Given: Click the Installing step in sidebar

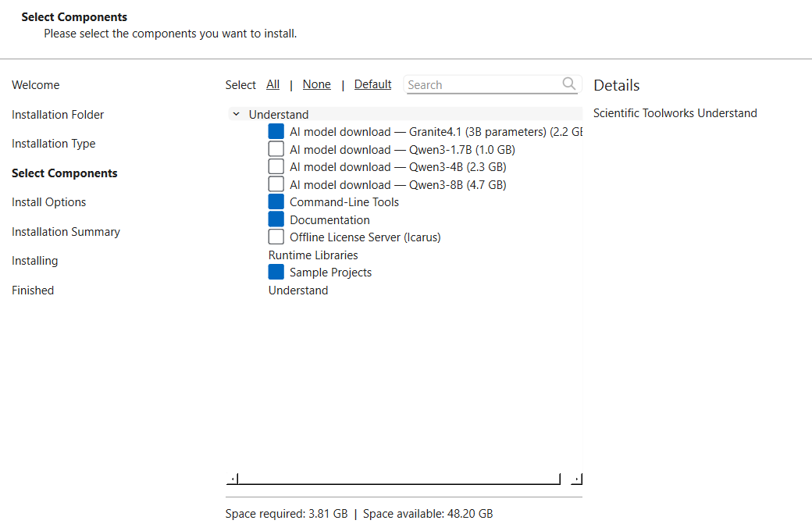Looking at the screenshot, I should pyautogui.click(x=35, y=261).
